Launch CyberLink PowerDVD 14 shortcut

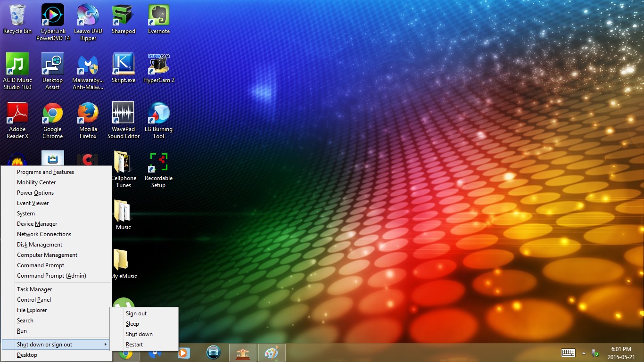[53, 23]
